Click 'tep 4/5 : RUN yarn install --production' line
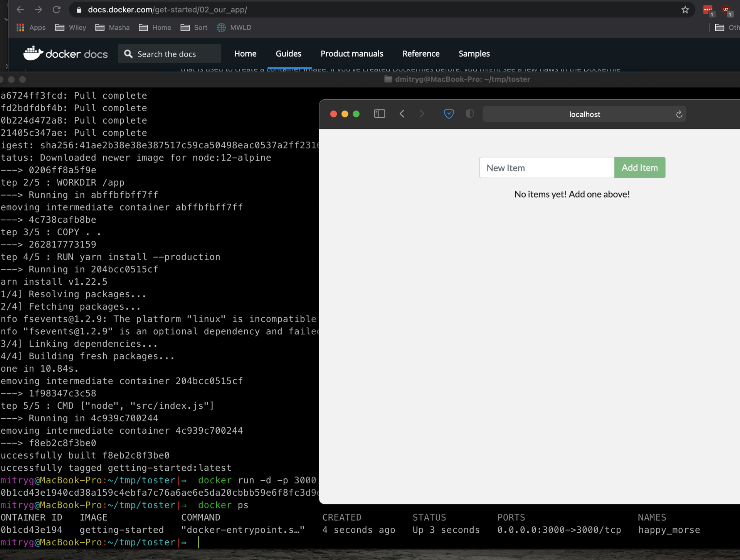 110,257
